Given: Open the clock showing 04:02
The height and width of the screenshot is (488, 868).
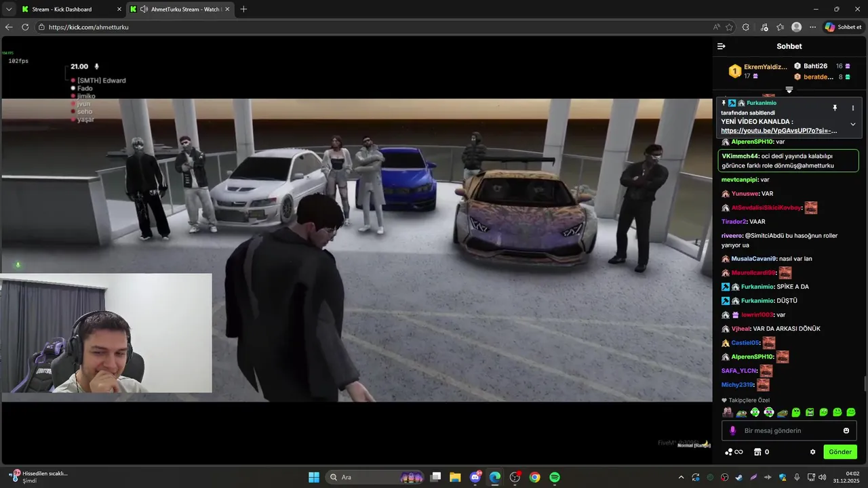Looking at the screenshot, I should [848, 477].
